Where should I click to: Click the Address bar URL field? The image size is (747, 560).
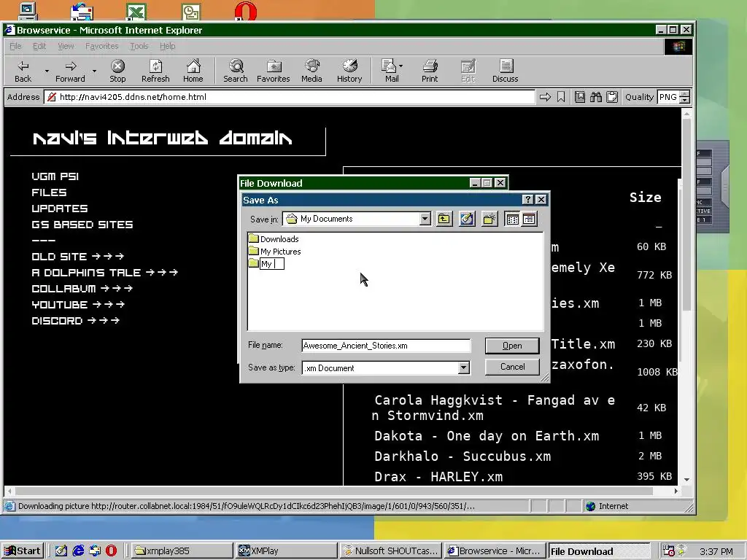pos(290,97)
